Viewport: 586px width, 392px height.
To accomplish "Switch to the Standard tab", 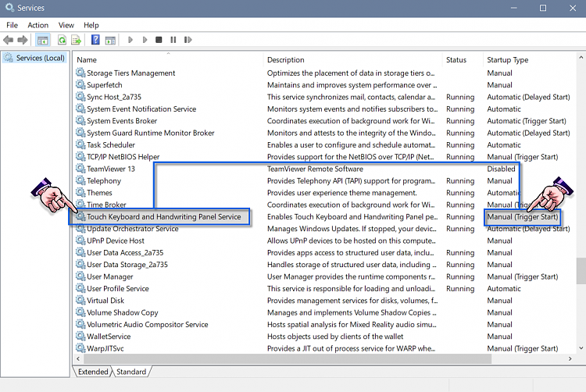I will point(131,372).
